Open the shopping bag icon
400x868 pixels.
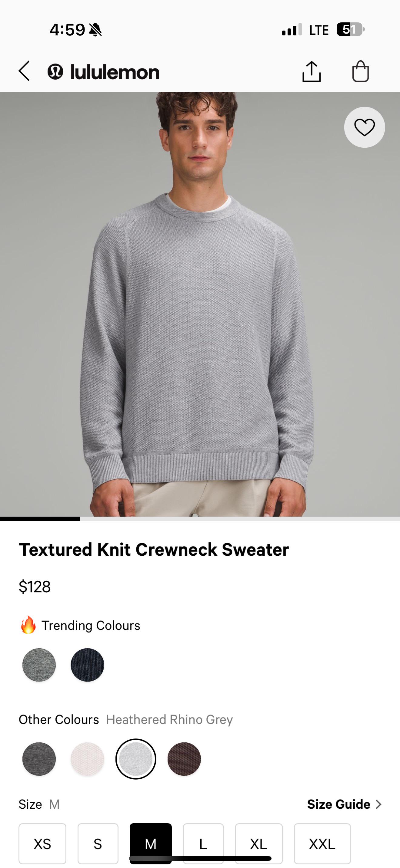click(361, 71)
